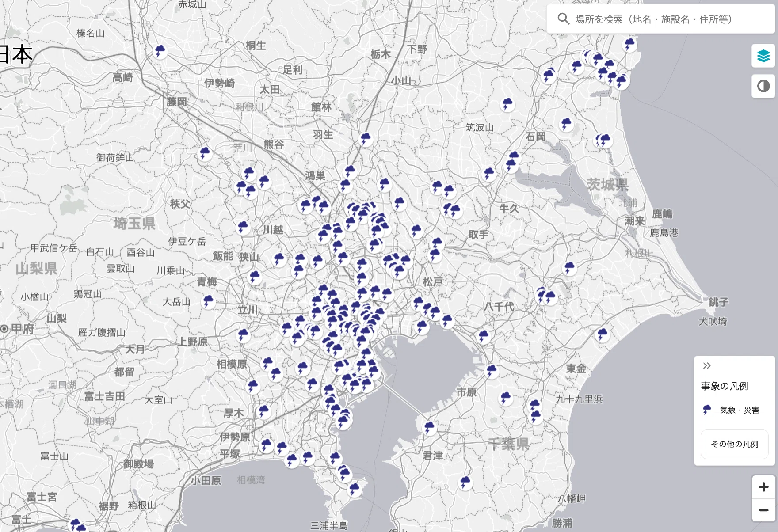Screen dimensions: 778x532
Task: Click the storm marker south of 利根川 near 銚子
Action: click(x=569, y=268)
